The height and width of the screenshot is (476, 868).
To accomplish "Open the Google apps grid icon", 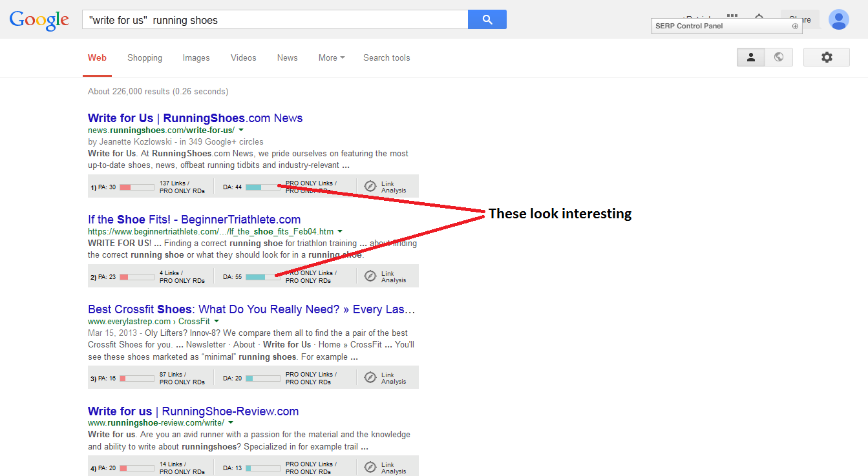I will 732,16.
